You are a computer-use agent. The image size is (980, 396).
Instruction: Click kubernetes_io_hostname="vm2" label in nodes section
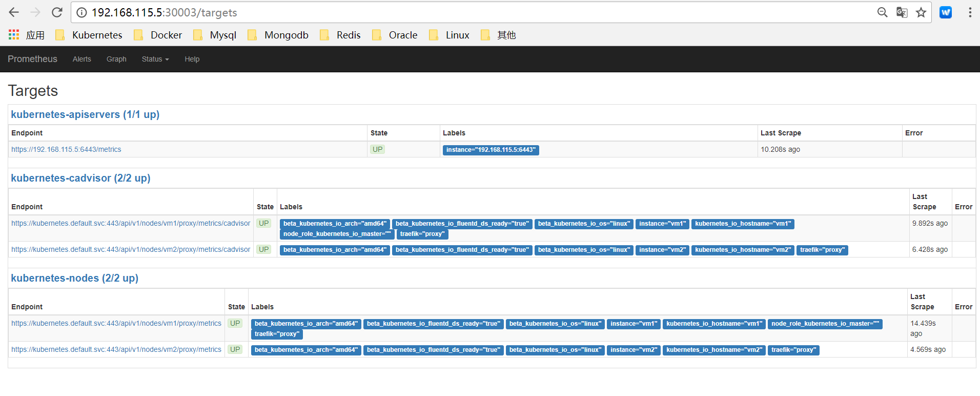[714, 350]
